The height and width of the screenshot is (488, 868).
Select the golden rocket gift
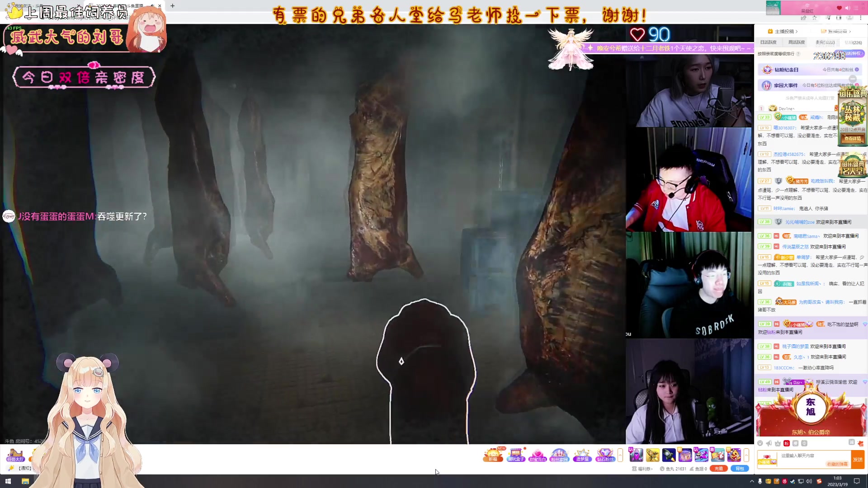coord(652,455)
